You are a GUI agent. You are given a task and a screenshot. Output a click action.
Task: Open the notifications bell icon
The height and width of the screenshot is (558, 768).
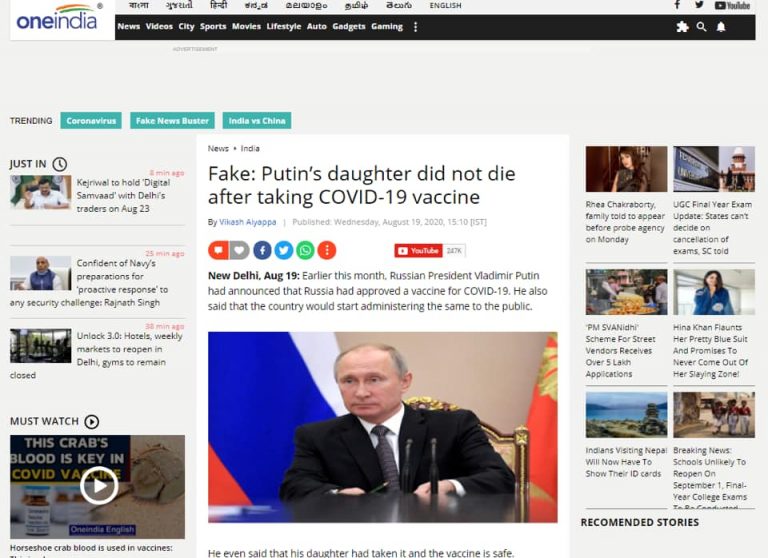721,26
